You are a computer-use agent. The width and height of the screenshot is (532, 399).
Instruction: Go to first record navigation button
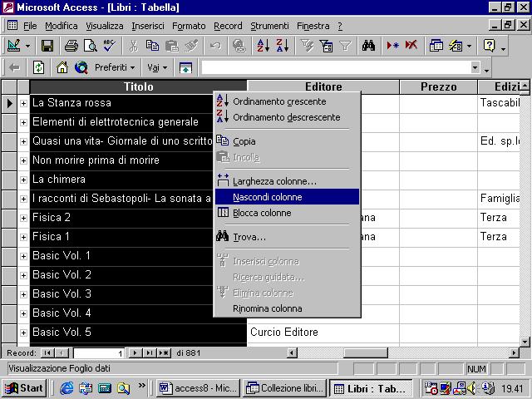pyautogui.click(x=47, y=352)
